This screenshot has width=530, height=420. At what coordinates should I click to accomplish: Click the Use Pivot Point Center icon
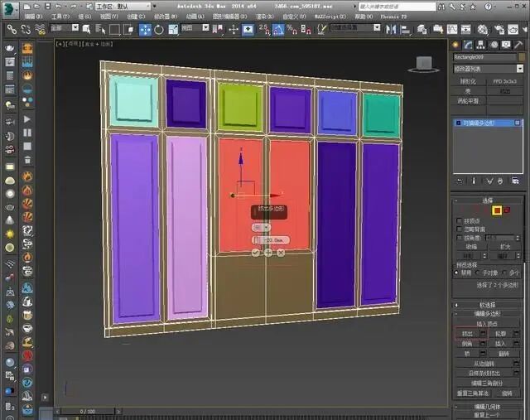point(218,30)
